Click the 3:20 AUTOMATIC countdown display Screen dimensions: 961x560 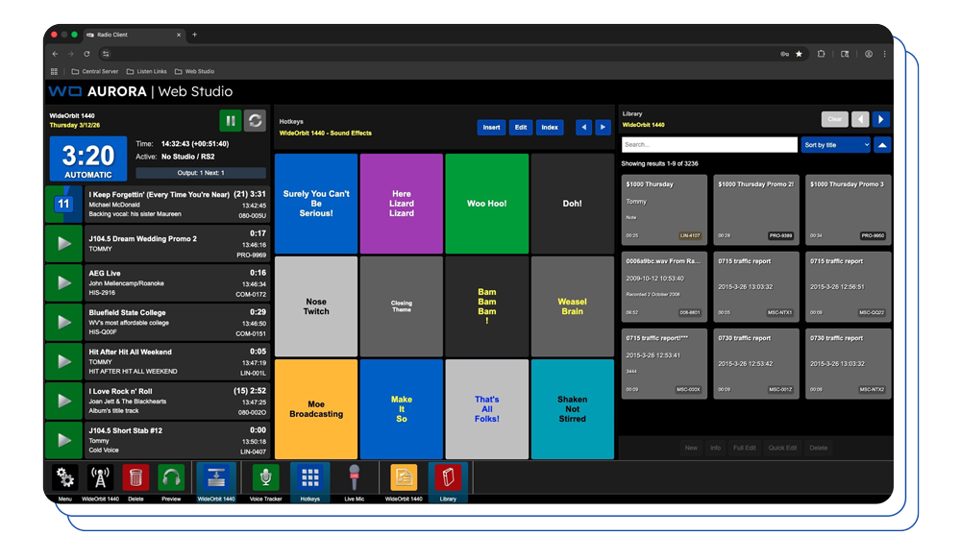(88, 159)
